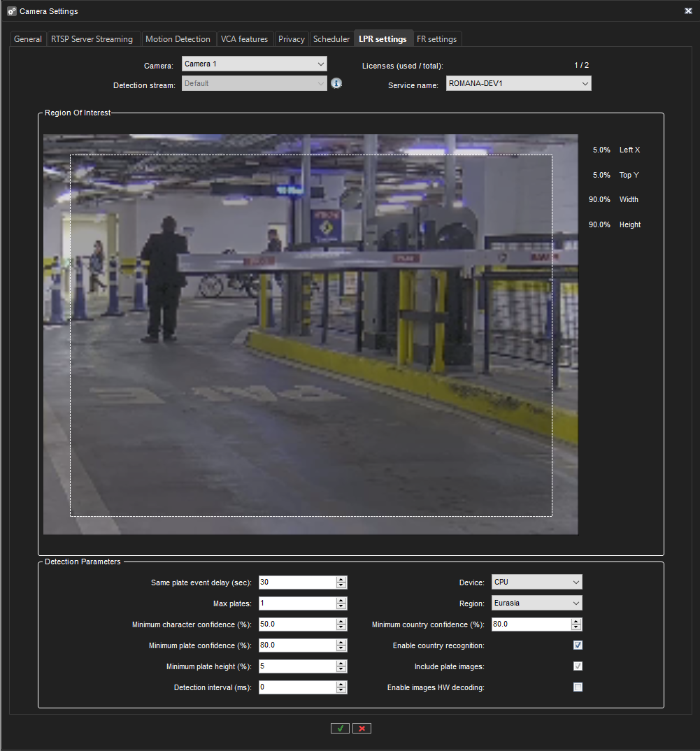The image size is (700, 751).
Task: Expand the Service name dropdown
Action: (x=518, y=84)
